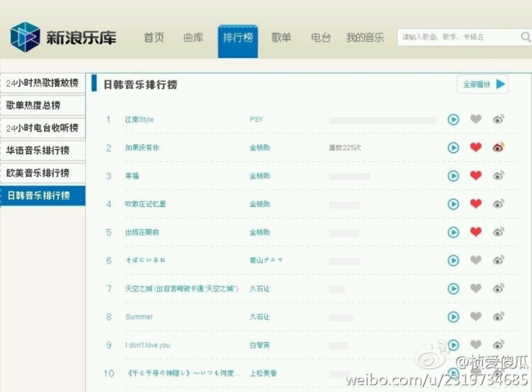Click the Weibo share icon for 吹散在记忆里
This screenshot has height=392, width=532.
click(498, 204)
